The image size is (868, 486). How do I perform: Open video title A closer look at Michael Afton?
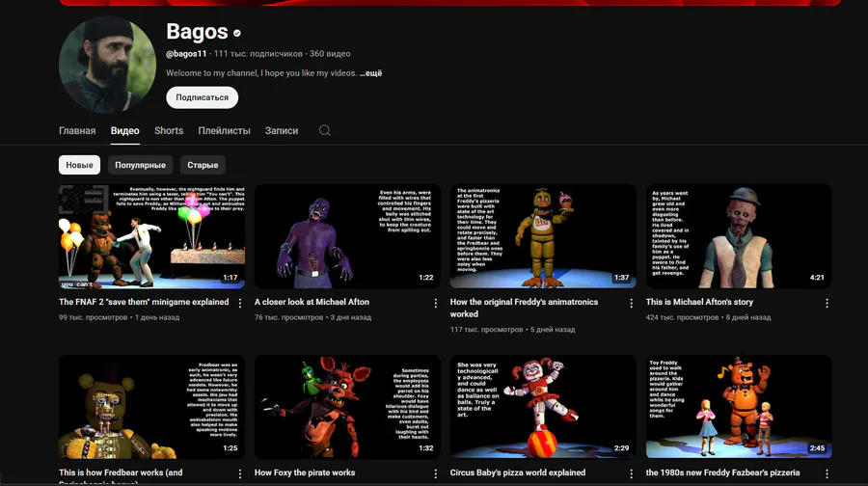coord(312,302)
